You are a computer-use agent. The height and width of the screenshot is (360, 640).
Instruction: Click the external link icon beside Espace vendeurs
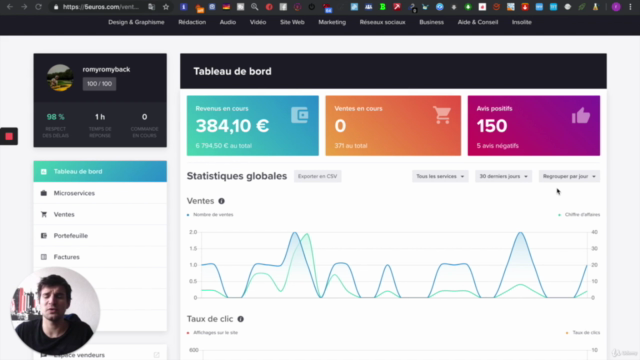(156, 355)
